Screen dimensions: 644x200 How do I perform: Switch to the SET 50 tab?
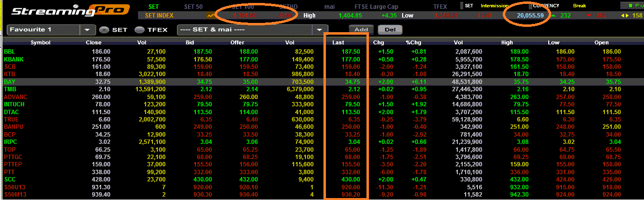pos(193,6)
